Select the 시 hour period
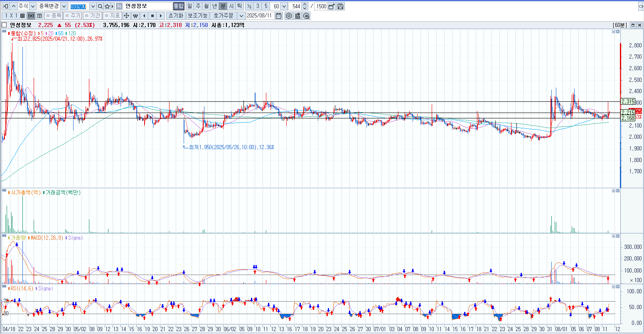The height and width of the screenshot is (334, 644). point(231,6)
